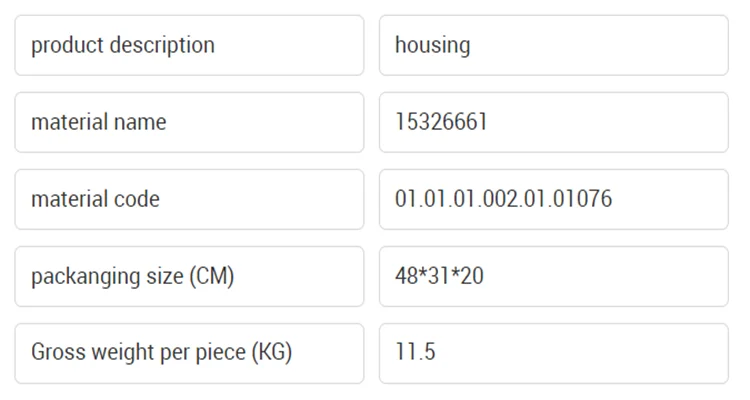Click the product description label box

(189, 45)
